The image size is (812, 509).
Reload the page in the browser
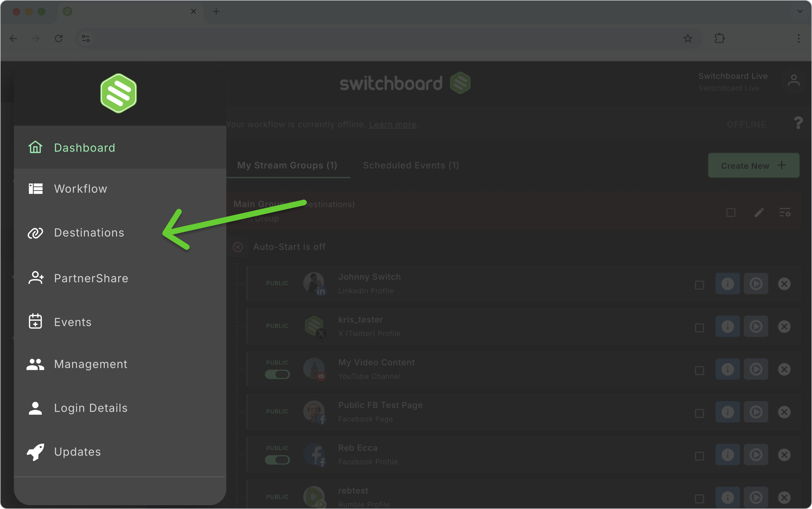click(x=59, y=39)
